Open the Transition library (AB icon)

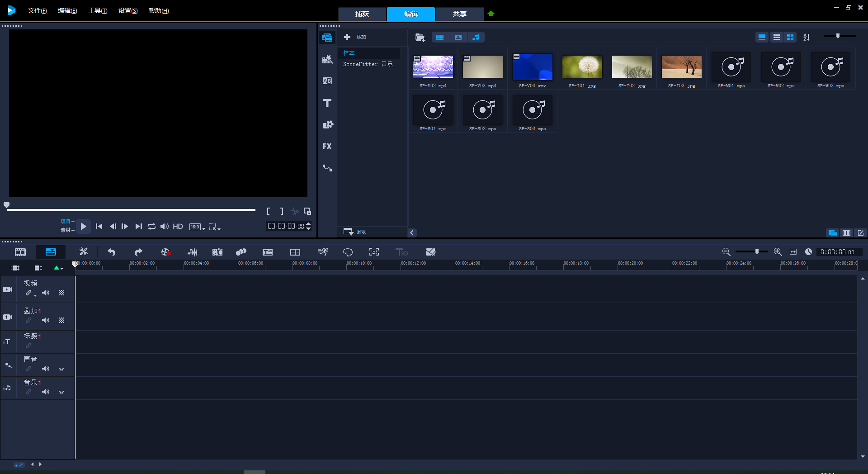pos(327,81)
